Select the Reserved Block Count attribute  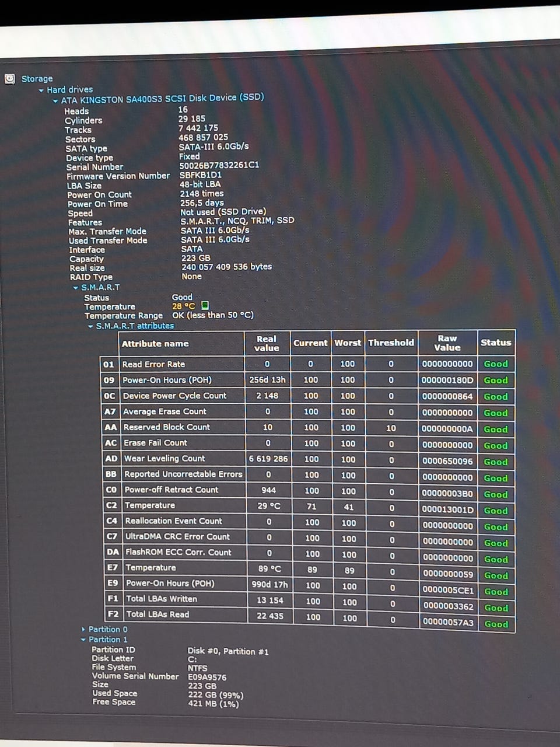click(166, 427)
